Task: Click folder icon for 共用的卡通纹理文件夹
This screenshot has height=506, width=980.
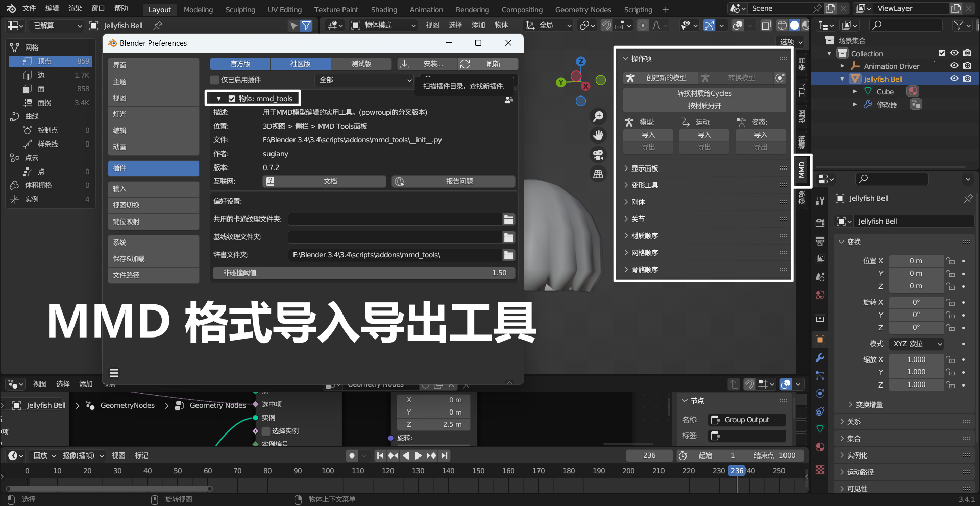Action: (x=509, y=219)
